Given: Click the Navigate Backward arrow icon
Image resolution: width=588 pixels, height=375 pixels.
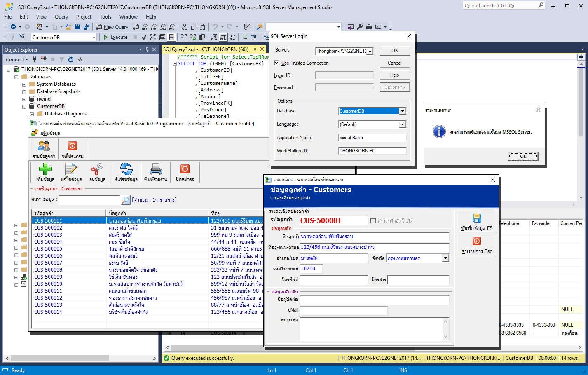Looking at the screenshot, I should click(13, 27).
